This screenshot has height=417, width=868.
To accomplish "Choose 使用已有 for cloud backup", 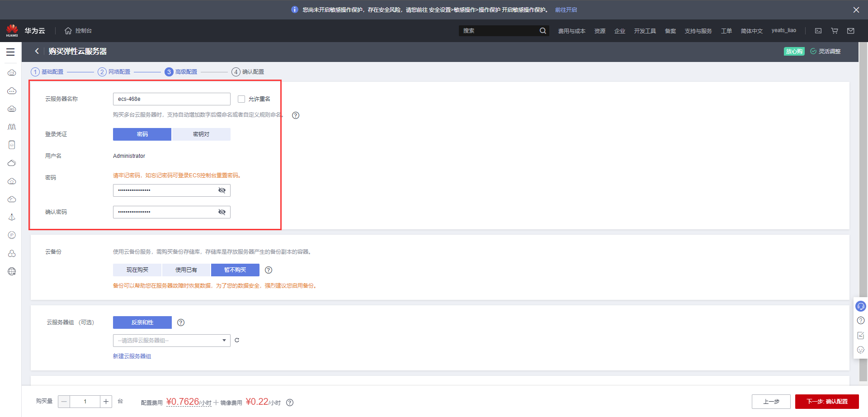I will [x=186, y=270].
